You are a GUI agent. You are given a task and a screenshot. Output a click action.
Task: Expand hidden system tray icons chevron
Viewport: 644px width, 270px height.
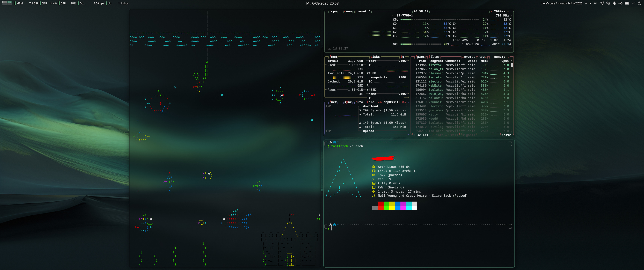pyautogui.click(x=633, y=3)
